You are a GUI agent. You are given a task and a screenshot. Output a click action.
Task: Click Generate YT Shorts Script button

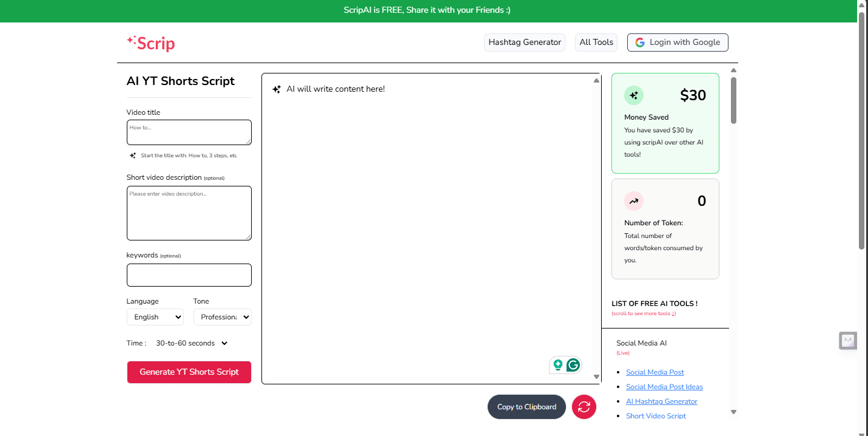[x=189, y=372]
